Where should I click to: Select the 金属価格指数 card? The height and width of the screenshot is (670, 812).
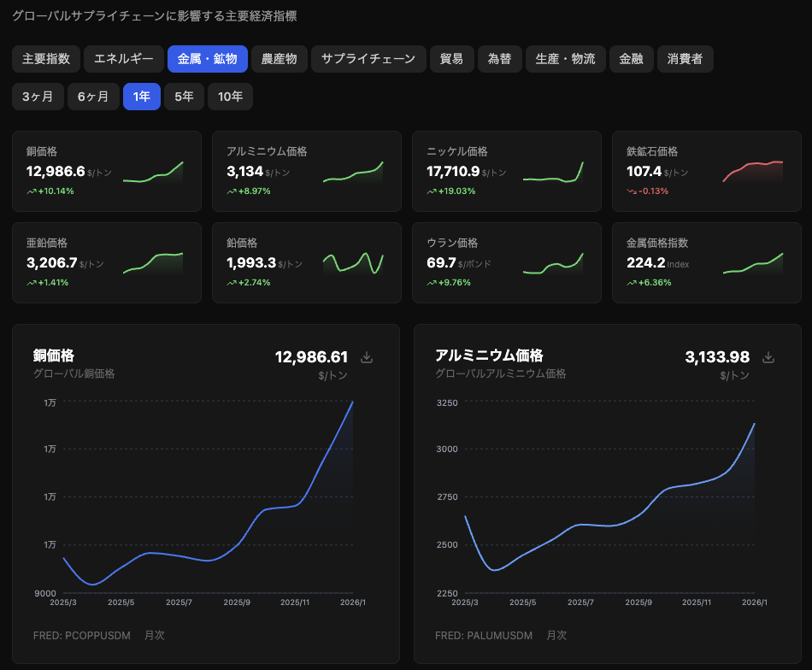click(706, 263)
